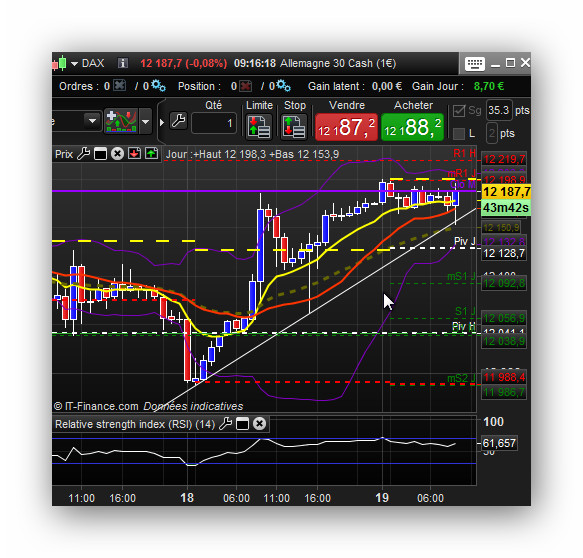Open the combo box left of indicator icon
Screen dimensions: 583x558
pyautogui.click(x=77, y=121)
